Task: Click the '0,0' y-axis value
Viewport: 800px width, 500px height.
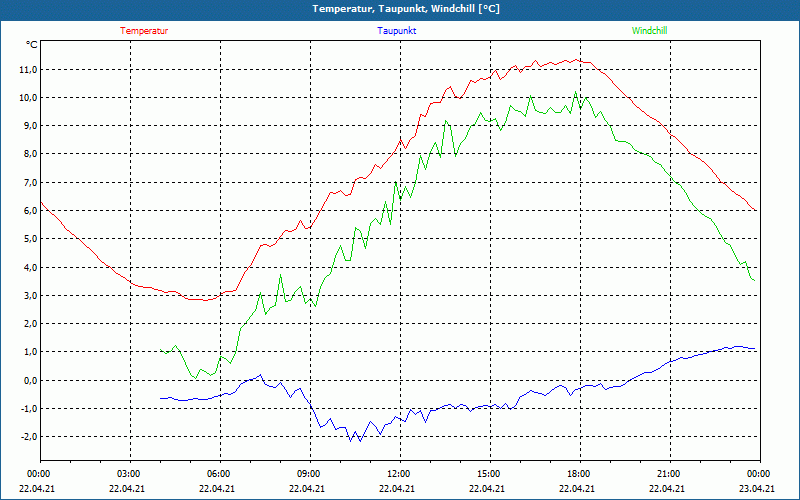Action: pos(30,380)
